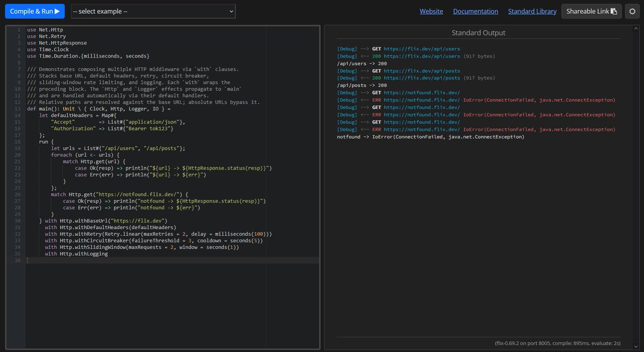Open settings via the gear icon
The width and height of the screenshot is (644, 352).
[632, 11]
